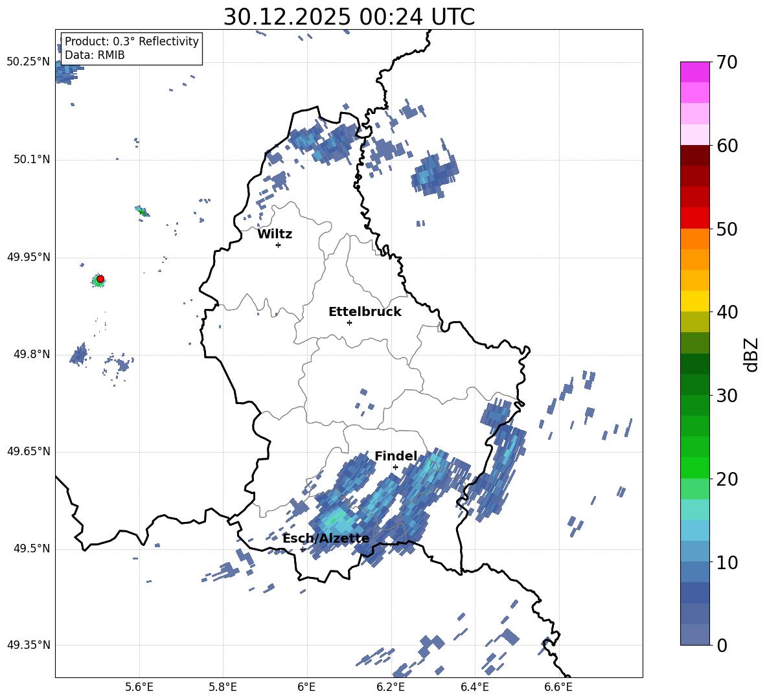This screenshot has height=700, width=767.
Task: Pick the olive colorbar band below the 40 tick
Action: (694, 322)
